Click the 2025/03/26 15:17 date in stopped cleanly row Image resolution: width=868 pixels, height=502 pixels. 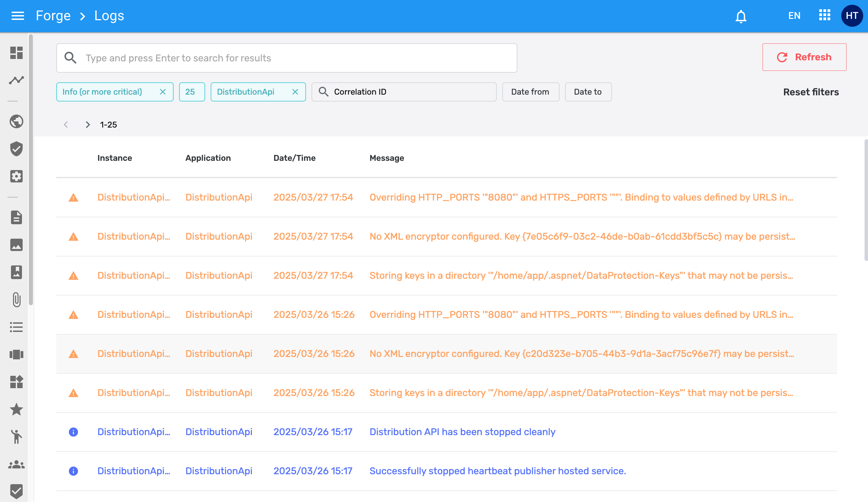coord(313,432)
